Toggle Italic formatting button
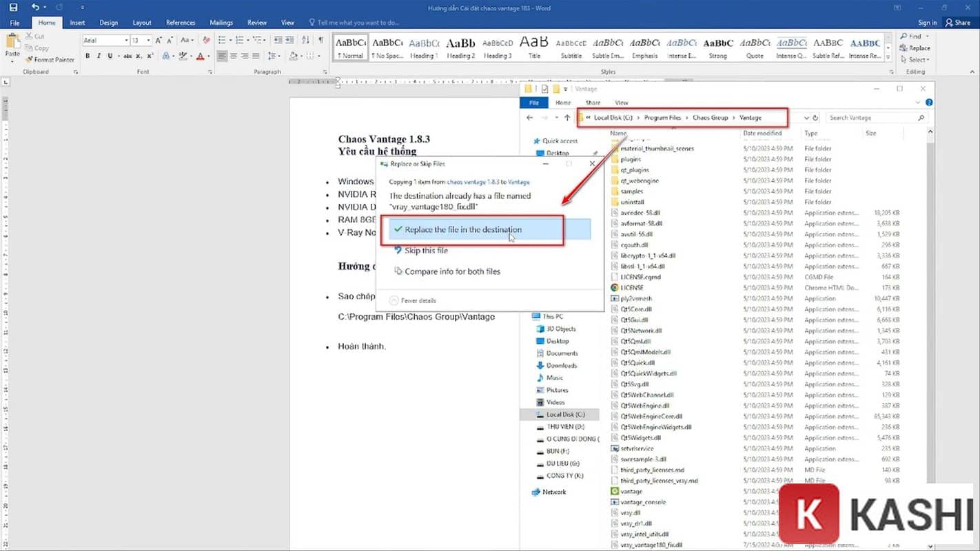 coord(99,56)
